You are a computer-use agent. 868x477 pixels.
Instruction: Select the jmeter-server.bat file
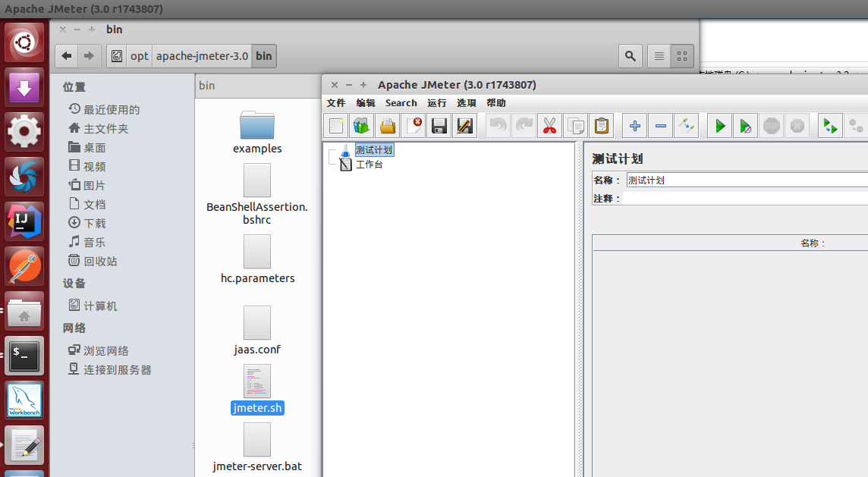pos(257,447)
